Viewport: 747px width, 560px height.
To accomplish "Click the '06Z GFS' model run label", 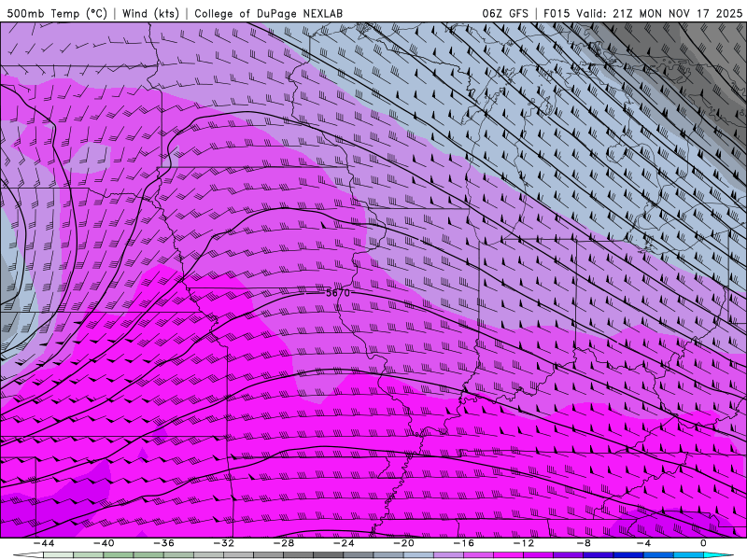I will pyautogui.click(x=505, y=14).
